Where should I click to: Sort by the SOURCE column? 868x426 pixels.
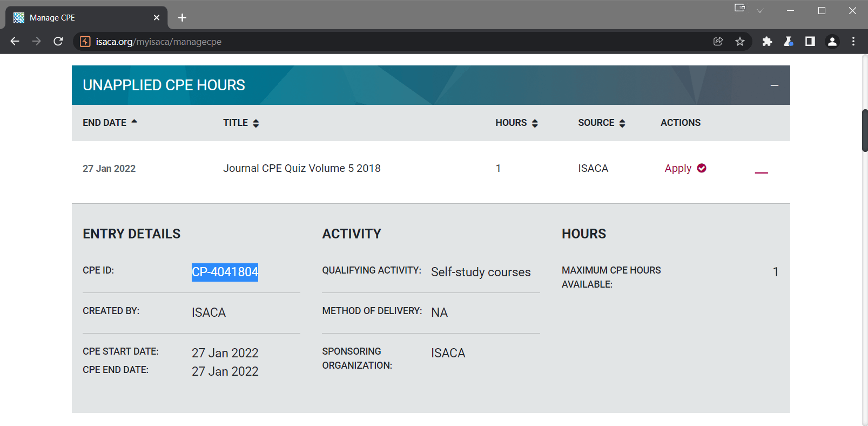(x=602, y=123)
